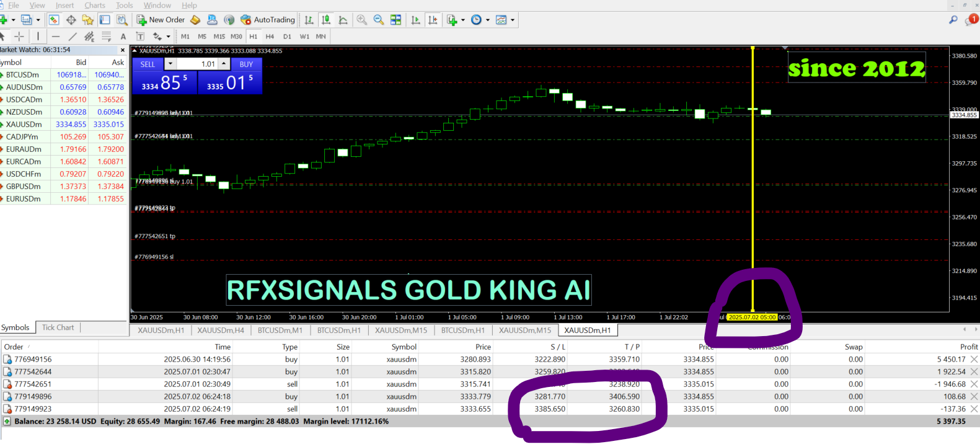The height and width of the screenshot is (444, 980).
Task: Switch timeframe to M5
Action: point(202,37)
